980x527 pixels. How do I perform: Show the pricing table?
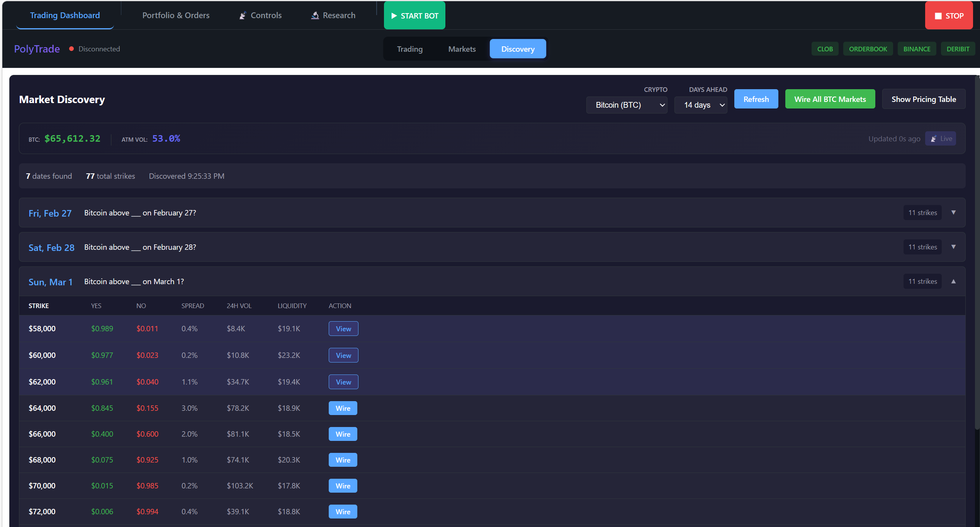click(x=924, y=99)
